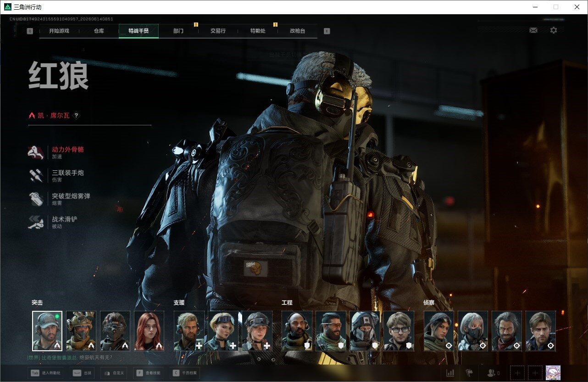This screenshot has height=382, width=588.
Task: Select assault operator with baseball cap
Action: (47, 331)
